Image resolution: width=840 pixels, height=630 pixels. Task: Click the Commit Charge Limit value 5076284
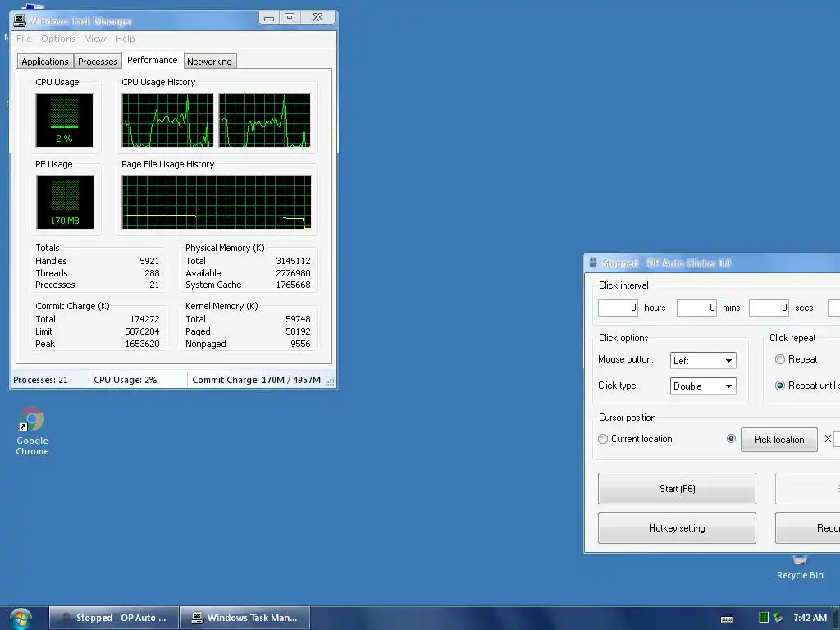coord(142,331)
